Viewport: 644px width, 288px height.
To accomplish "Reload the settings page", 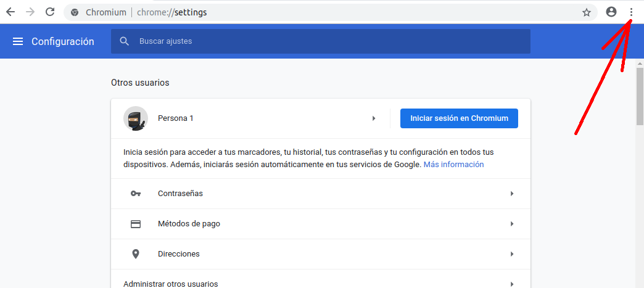I will (x=51, y=12).
